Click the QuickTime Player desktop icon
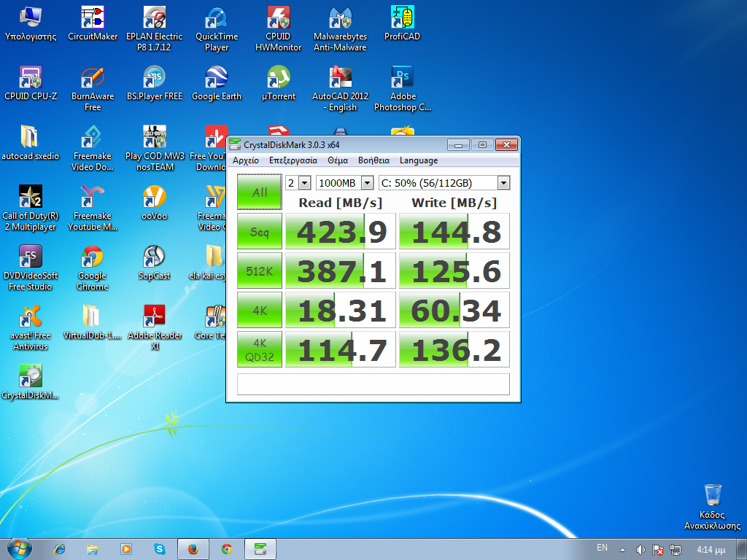This screenshot has width=747, height=560. pyautogui.click(x=217, y=28)
